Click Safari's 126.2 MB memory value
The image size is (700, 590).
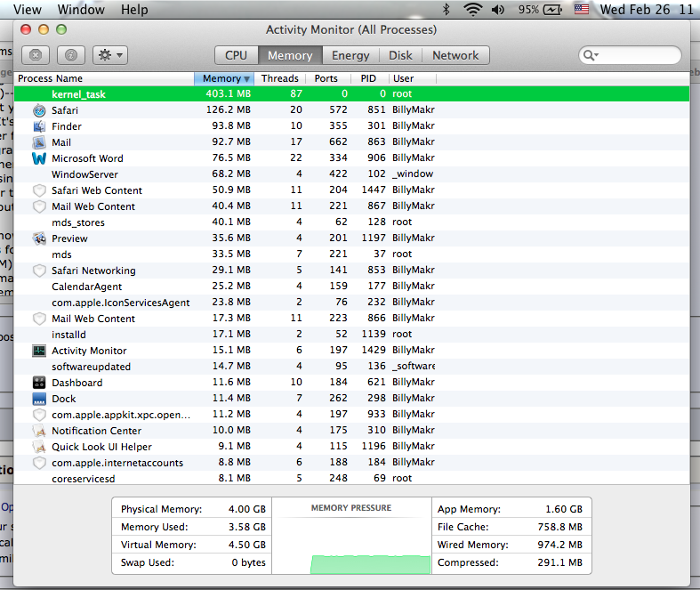(228, 109)
